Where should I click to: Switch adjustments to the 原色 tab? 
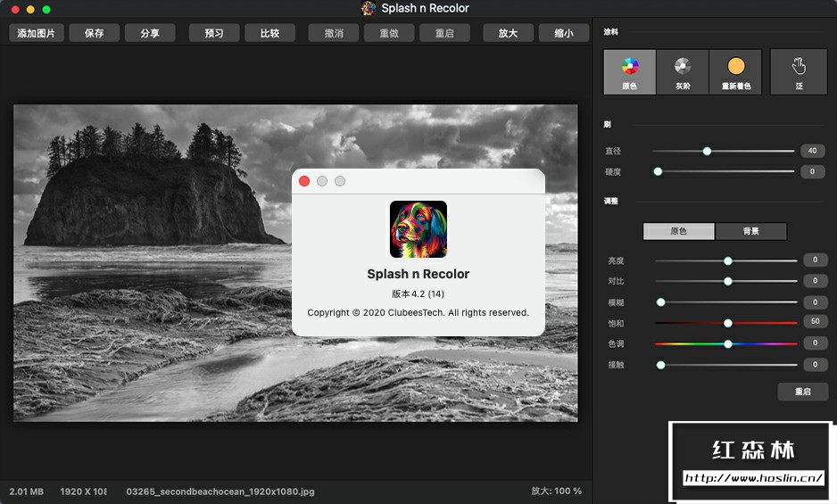point(678,231)
